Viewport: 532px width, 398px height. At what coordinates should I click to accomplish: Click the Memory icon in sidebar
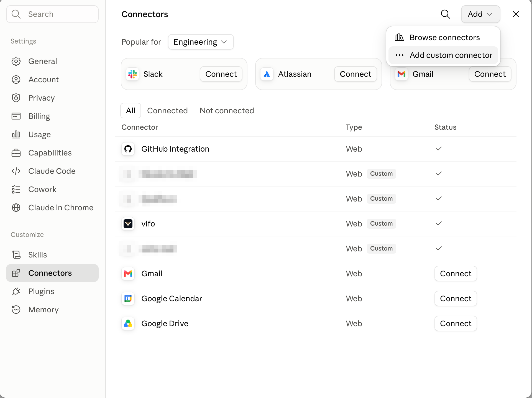(16, 310)
